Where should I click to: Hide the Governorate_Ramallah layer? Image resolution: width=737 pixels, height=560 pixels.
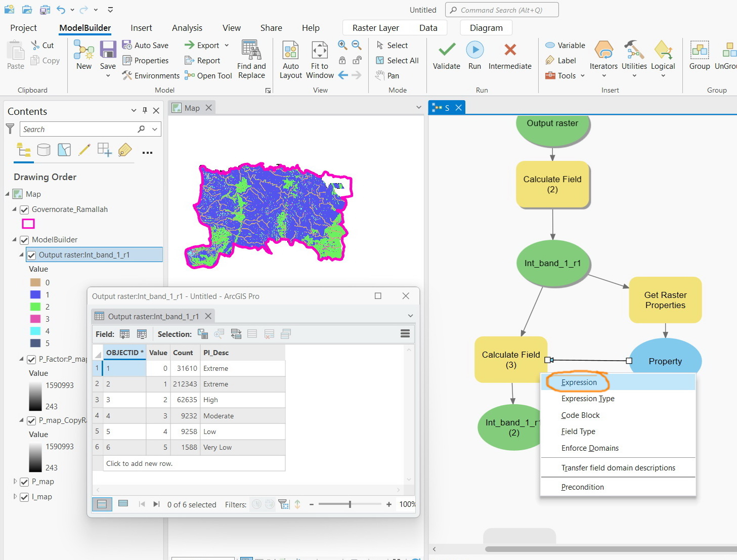[24, 209]
